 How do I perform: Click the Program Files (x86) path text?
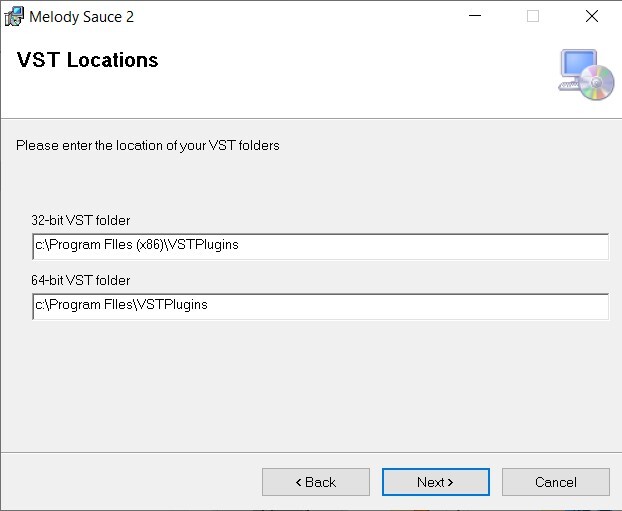tap(137, 245)
